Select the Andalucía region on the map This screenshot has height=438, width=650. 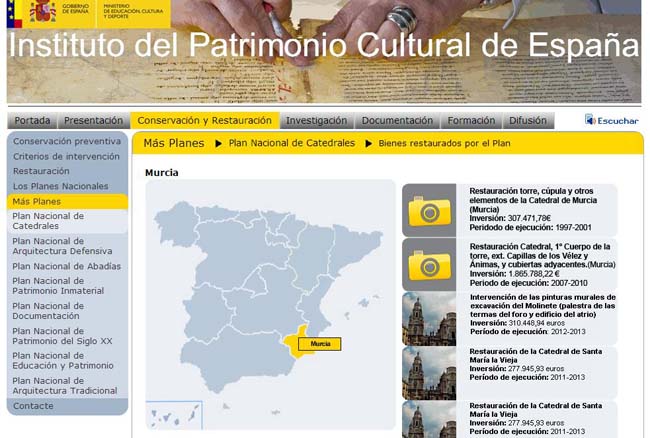[x=238, y=358]
